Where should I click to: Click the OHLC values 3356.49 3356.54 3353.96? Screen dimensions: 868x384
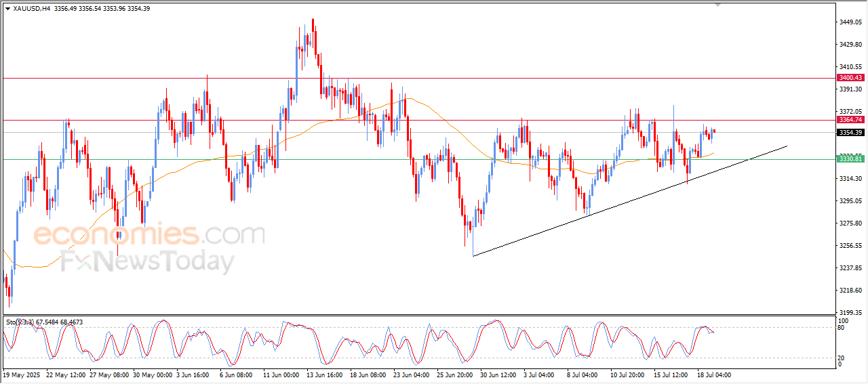click(x=92, y=9)
